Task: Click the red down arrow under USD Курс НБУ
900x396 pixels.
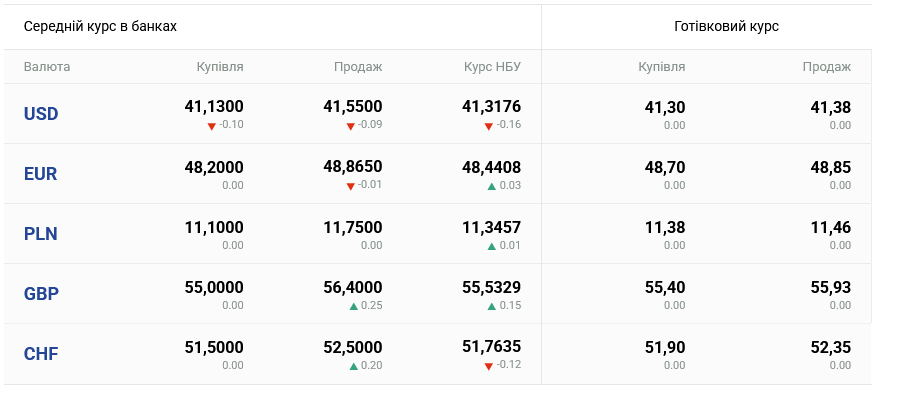Action: pyautogui.click(x=488, y=126)
